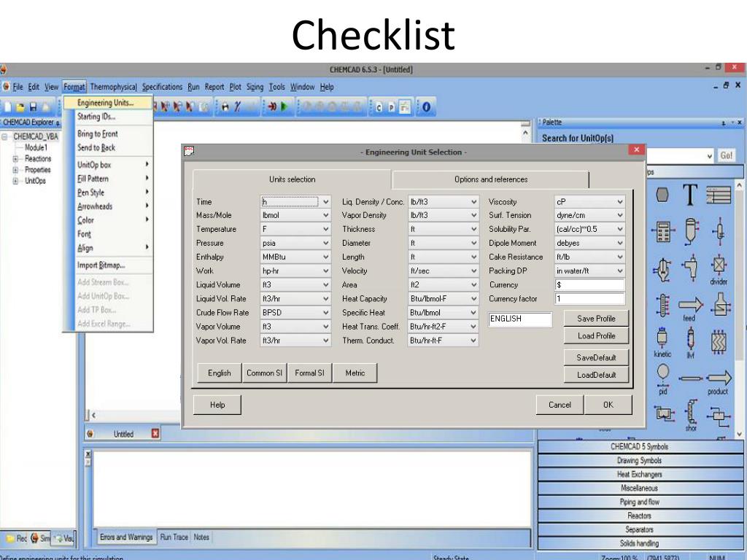Click the 'C' components toolbar icon

tap(379, 107)
